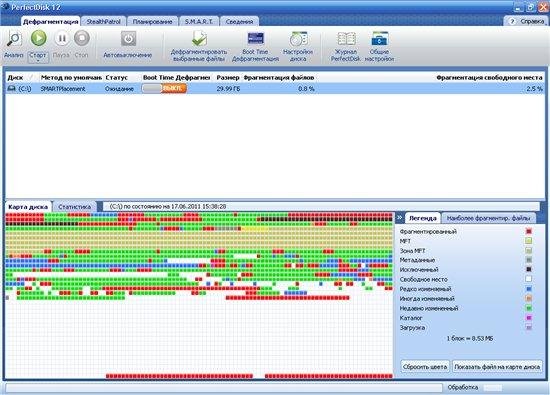Click the Метаданные gray color swatch
The image size is (550, 395).
(529, 260)
